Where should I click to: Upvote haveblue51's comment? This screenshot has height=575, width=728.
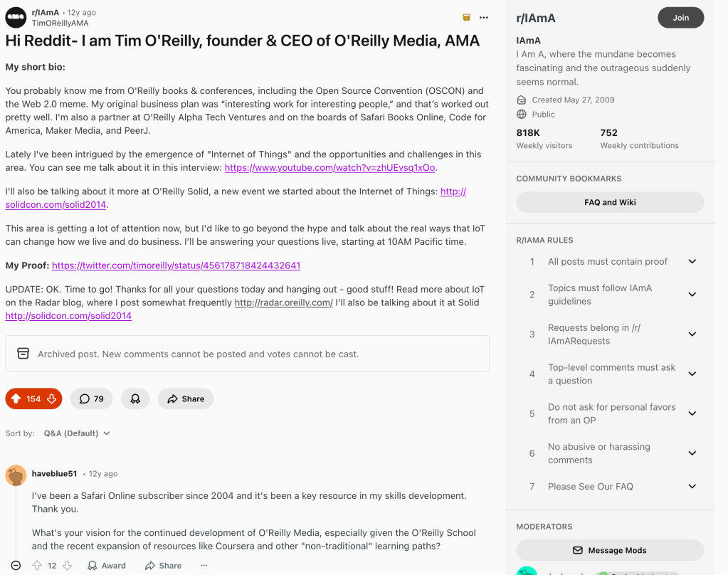click(37, 566)
